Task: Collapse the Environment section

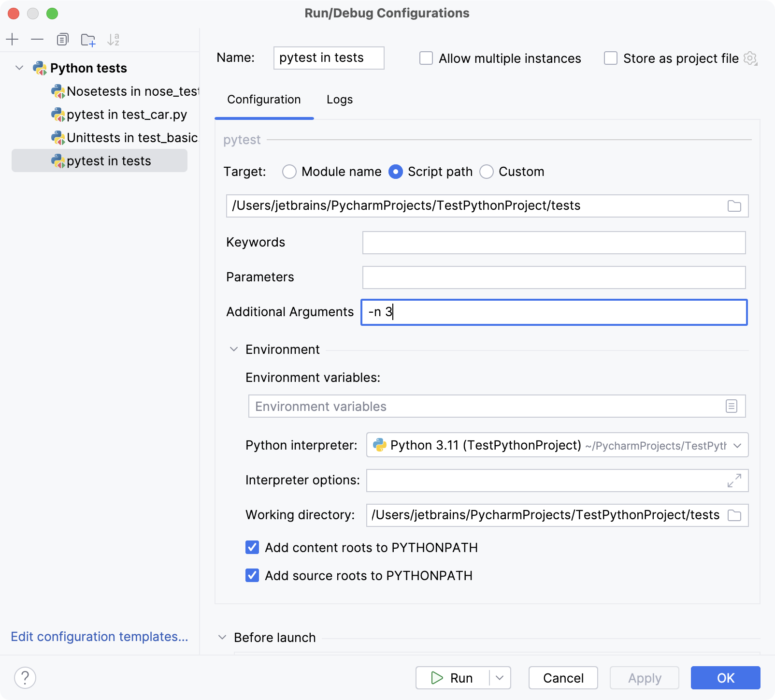Action: [x=234, y=349]
